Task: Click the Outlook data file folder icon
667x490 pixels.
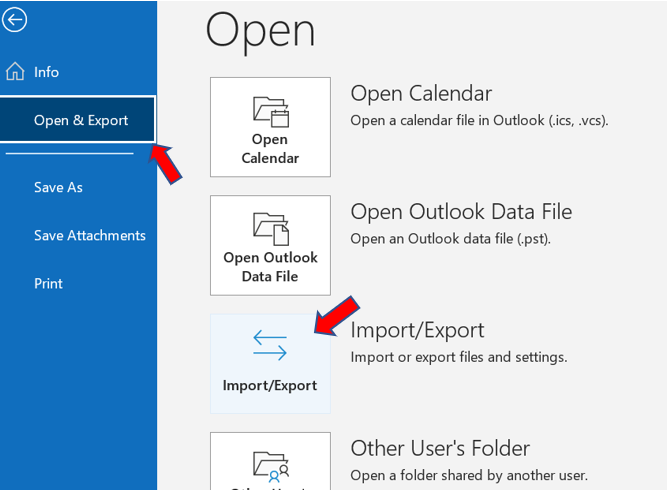Action: click(270, 225)
